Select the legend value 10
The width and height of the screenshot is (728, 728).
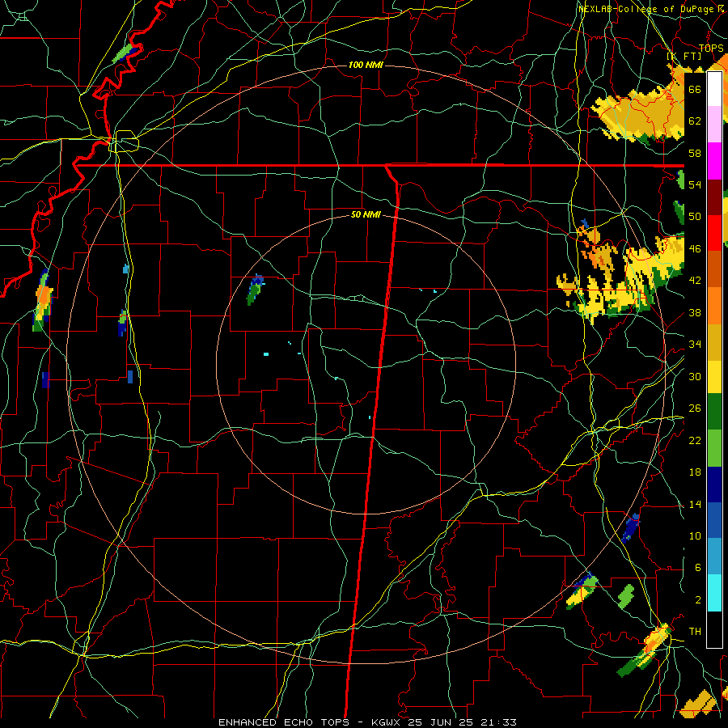point(695,536)
